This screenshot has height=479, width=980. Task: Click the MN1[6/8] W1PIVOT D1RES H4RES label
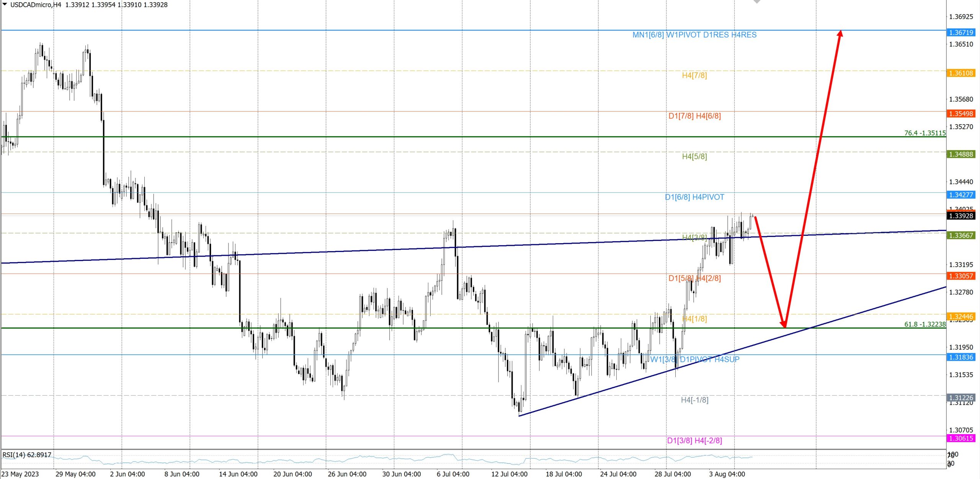tap(694, 35)
